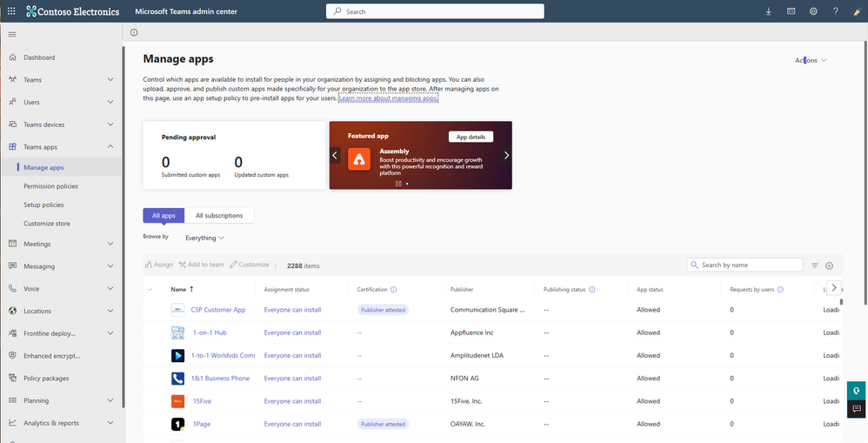Open Permission policies in sidebar
Screen dimensions: 868x443
pyautogui.click(x=51, y=186)
